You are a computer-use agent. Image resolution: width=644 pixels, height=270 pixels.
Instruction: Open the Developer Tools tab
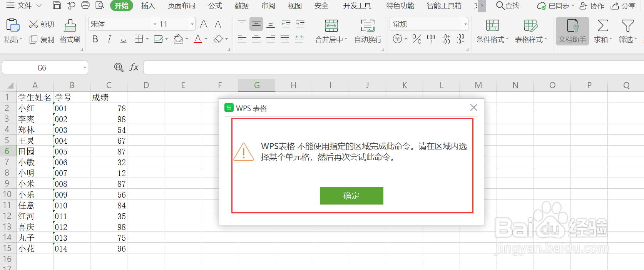[357, 6]
